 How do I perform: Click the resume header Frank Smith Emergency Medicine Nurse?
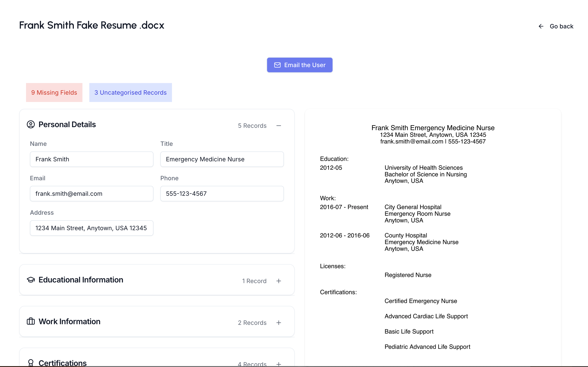(433, 128)
